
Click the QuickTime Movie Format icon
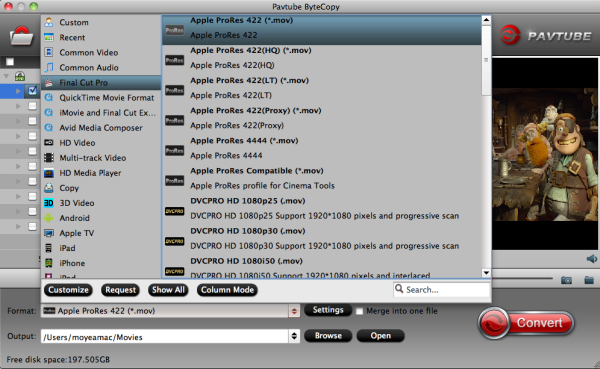coord(49,98)
